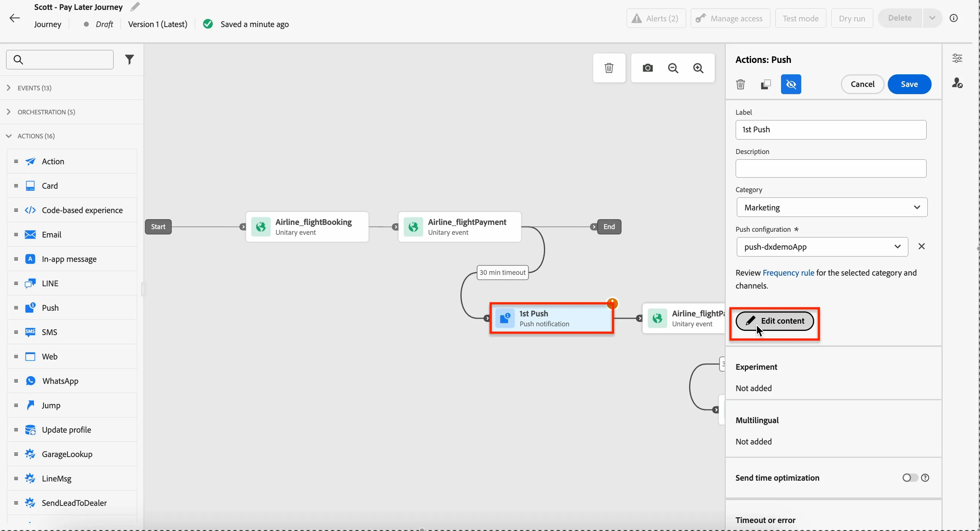Focus the Label field with 1st Push
This screenshot has height=531, width=980.
coord(831,130)
